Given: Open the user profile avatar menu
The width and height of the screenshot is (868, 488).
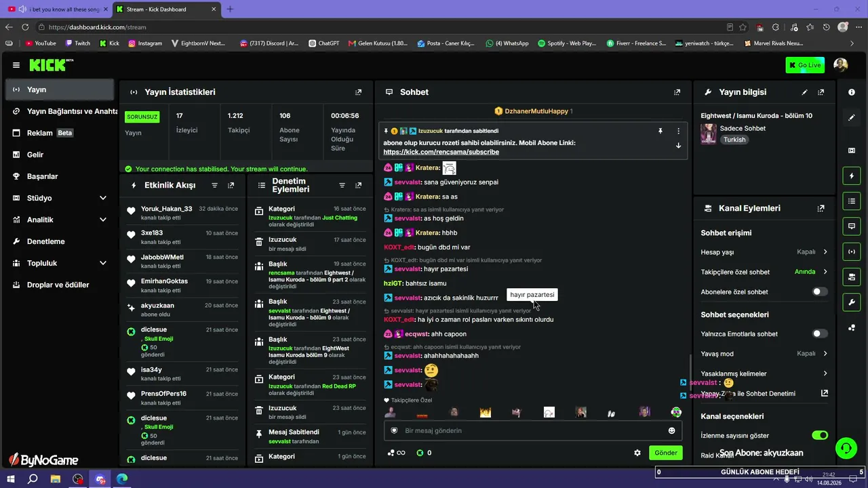Looking at the screenshot, I should pyautogui.click(x=841, y=65).
